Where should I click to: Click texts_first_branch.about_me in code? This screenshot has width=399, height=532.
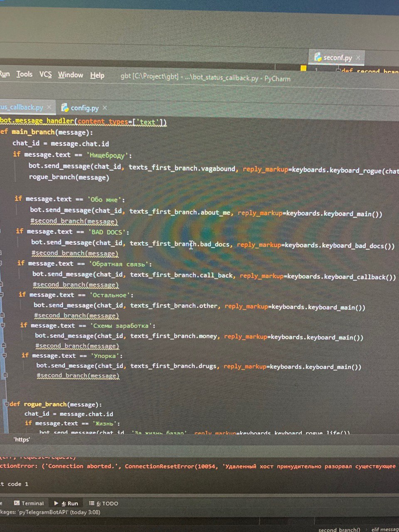[x=180, y=212]
